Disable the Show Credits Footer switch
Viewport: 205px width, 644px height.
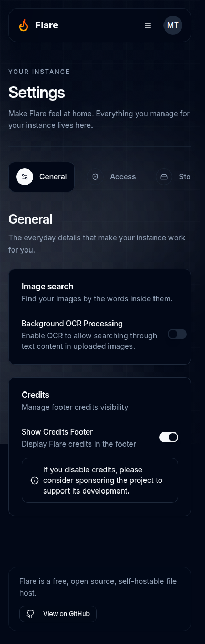coord(169,437)
